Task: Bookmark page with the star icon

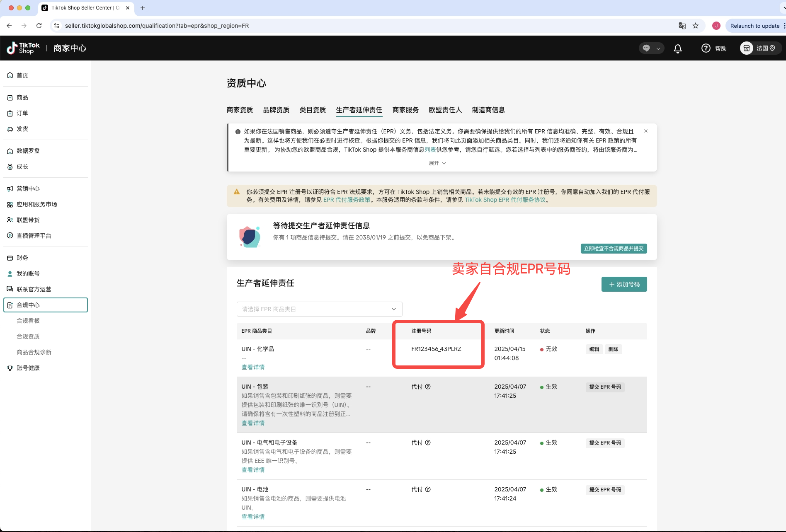Action: 696,26
